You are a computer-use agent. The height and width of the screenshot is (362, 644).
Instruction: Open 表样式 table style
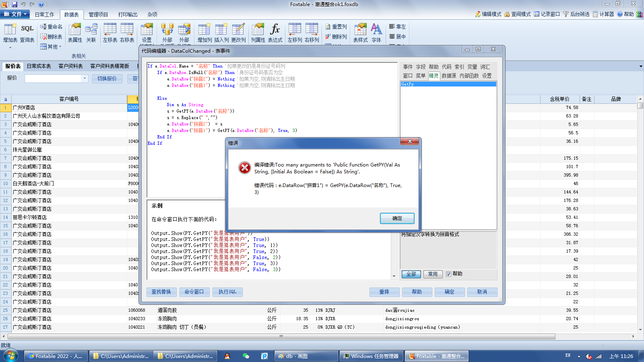(x=360, y=33)
